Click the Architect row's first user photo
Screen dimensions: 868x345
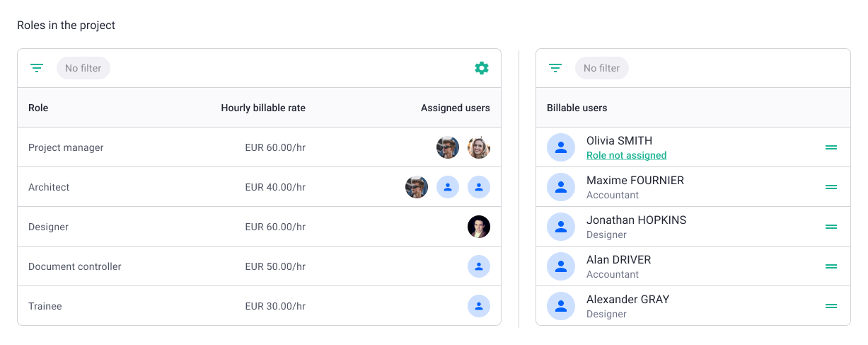coord(417,187)
